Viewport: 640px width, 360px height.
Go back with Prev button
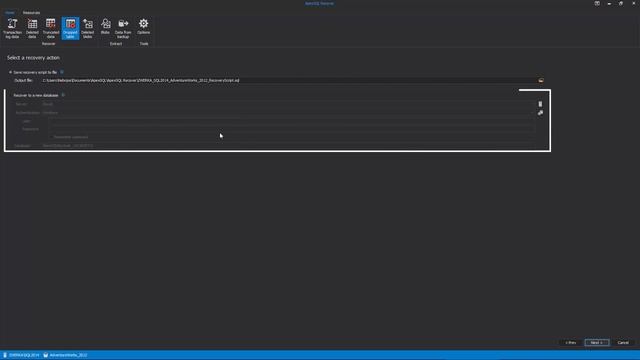click(x=571, y=342)
